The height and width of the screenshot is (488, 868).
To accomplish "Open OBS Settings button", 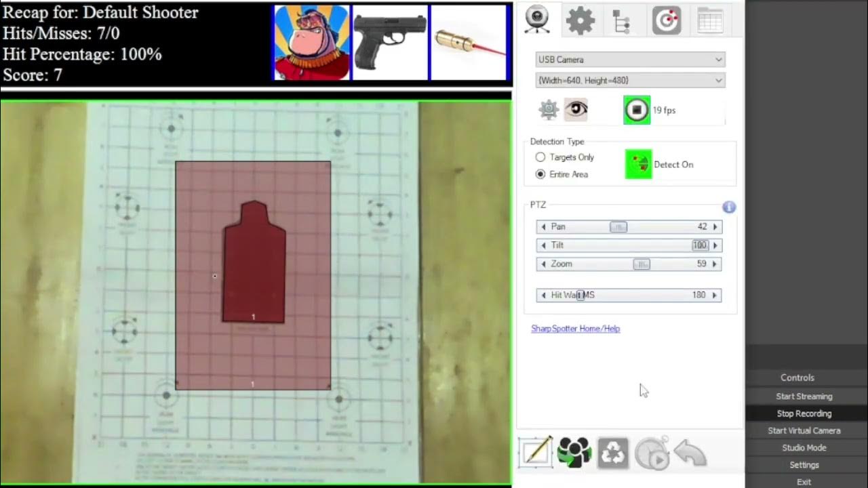I will (804, 465).
